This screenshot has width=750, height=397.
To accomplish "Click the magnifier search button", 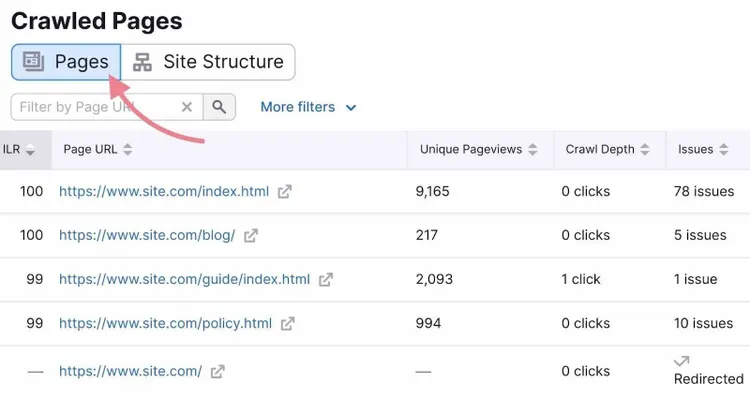I will (x=219, y=107).
